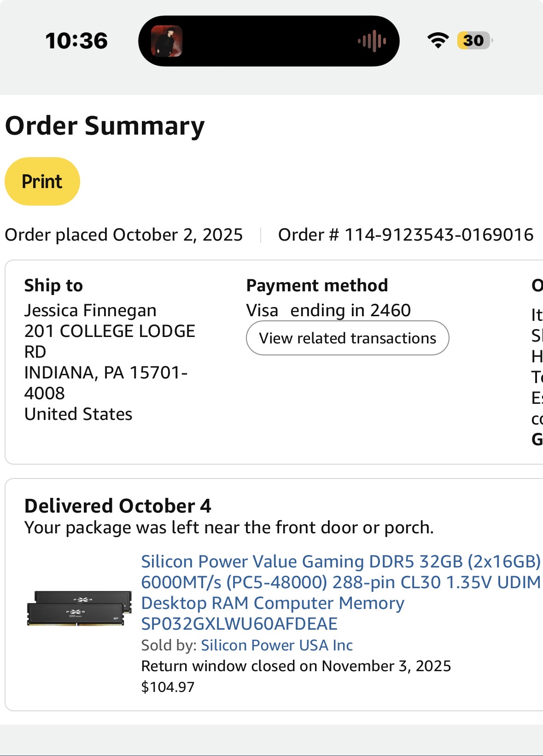This screenshot has width=543, height=756.
Task: Tap the Visa ending in 2460 text
Action: tap(328, 310)
